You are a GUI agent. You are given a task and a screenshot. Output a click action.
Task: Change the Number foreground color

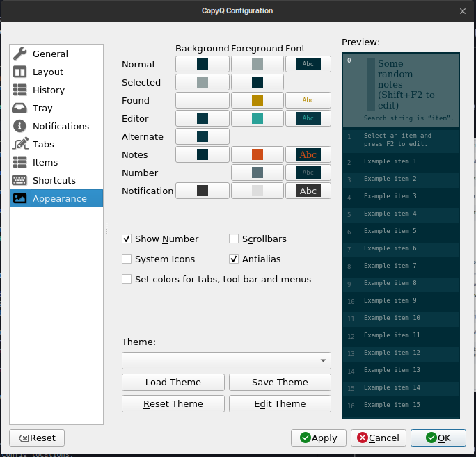257,173
